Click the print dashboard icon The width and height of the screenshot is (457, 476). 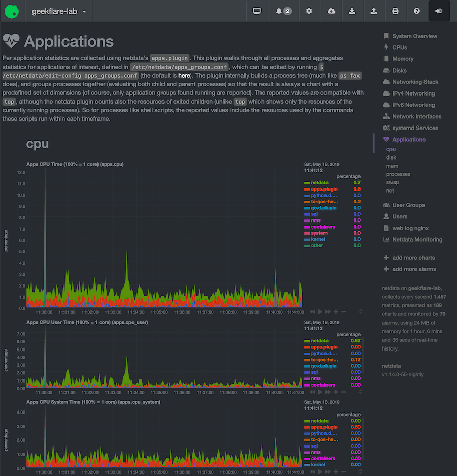pyautogui.click(x=396, y=10)
